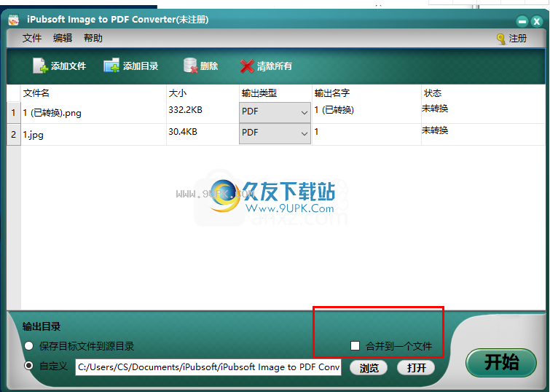Click the Add File (添加文件) icon

[40, 66]
